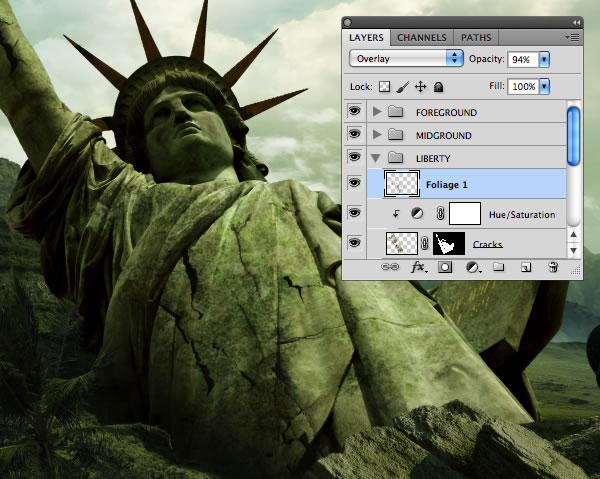Open the Opacity slider dropdown arrow

point(544,59)
